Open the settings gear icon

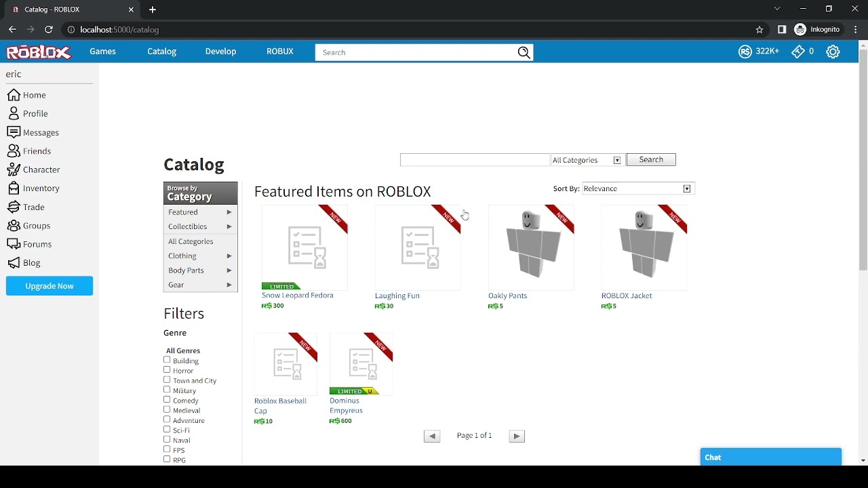(833, 52)
